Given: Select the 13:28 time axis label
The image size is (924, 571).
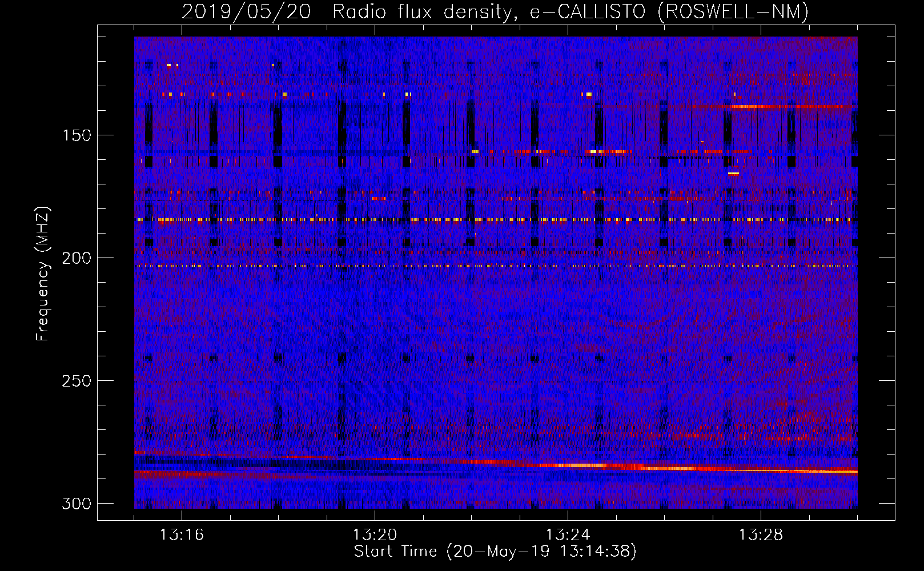Looking at the screenshot, I should [761, 535].
